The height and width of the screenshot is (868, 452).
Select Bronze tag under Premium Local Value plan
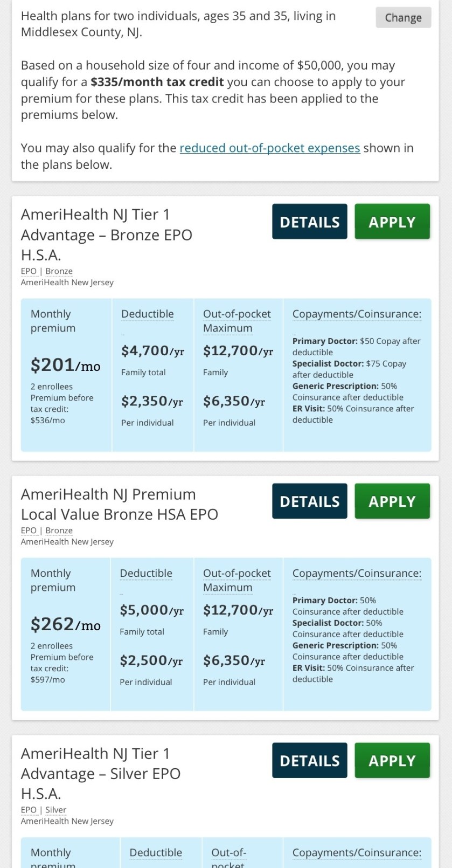tap(59, 531)
